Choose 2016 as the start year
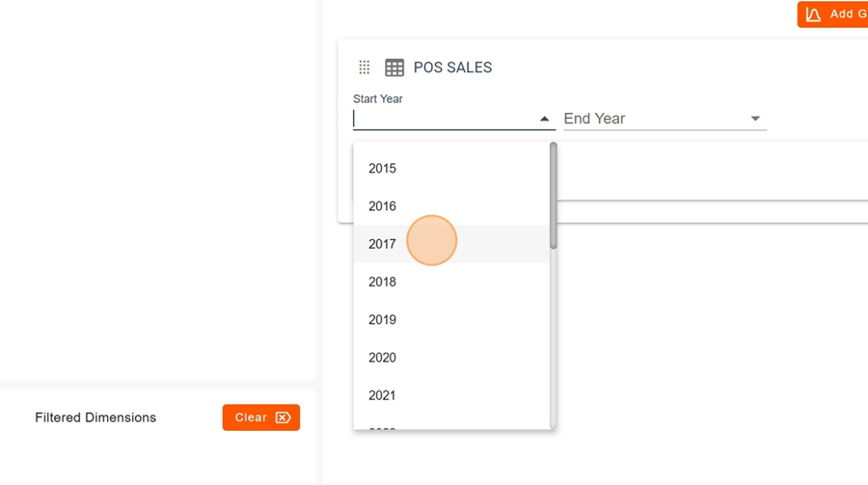This screenshot has height=485, width=868. (383, 206)
